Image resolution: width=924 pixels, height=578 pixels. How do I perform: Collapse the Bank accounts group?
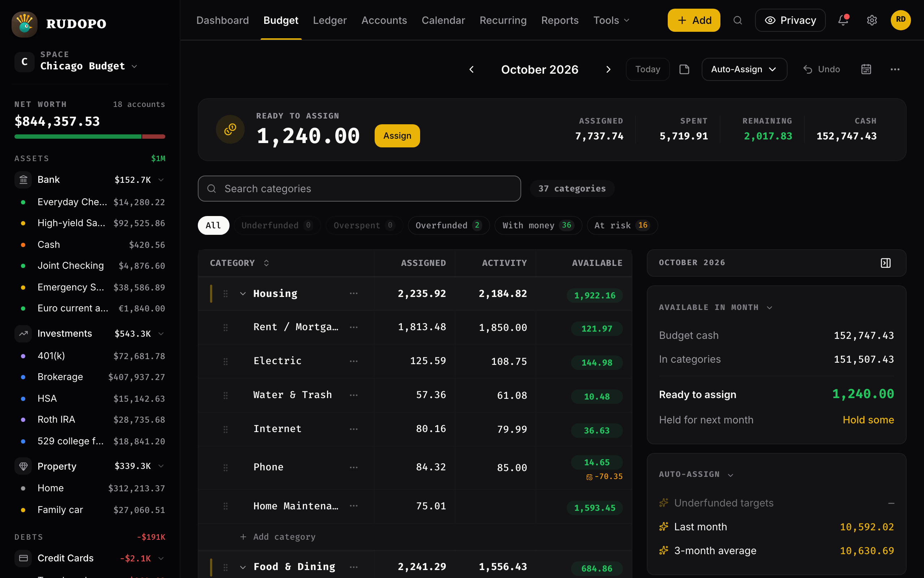[x=161, y=180]
